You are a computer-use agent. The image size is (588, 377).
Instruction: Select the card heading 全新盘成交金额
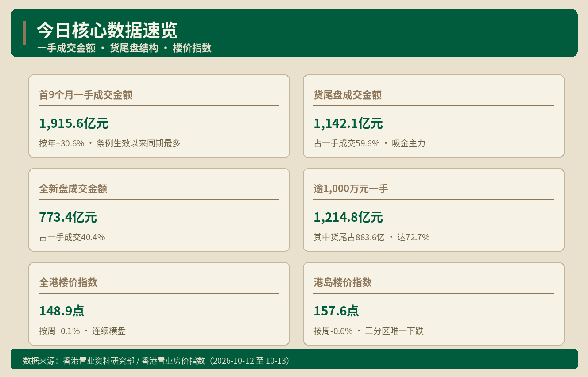click(73, 188)
